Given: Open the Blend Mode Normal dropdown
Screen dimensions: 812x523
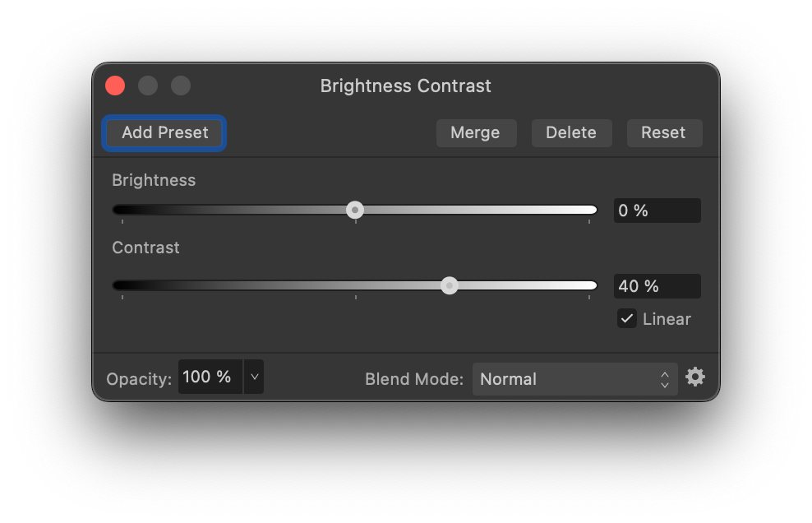Looking at the screenshot, I should pos(574,379).
